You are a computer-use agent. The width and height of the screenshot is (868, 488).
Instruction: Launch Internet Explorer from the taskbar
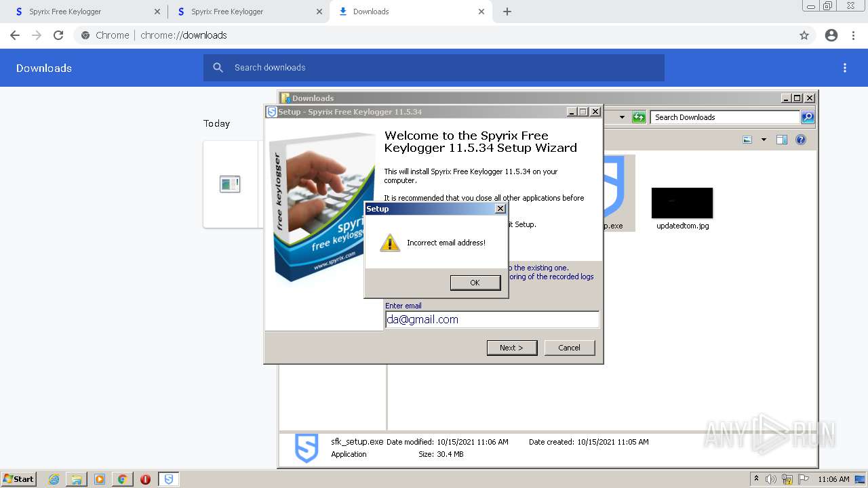pos(54,479)
